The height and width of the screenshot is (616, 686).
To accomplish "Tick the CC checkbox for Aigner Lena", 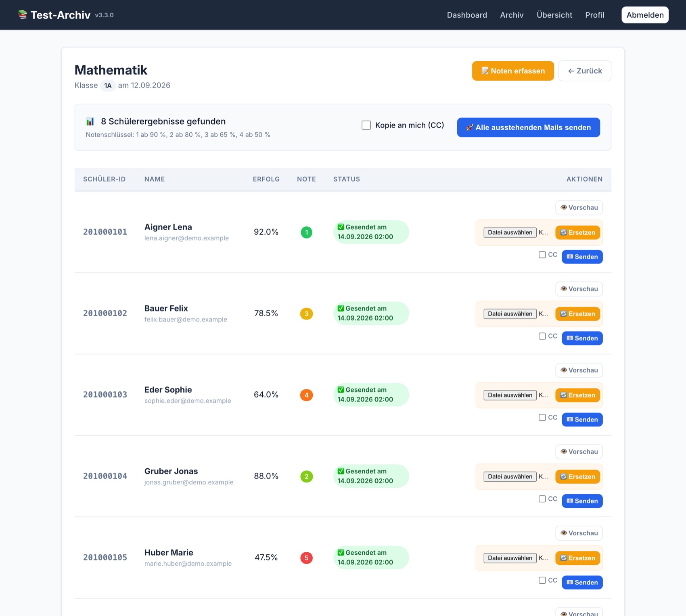I will click(542, 255).
